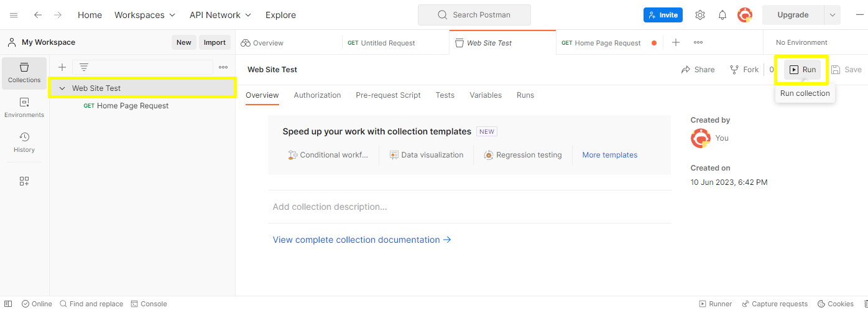Open the History sidebar panel

coord(24,143)
